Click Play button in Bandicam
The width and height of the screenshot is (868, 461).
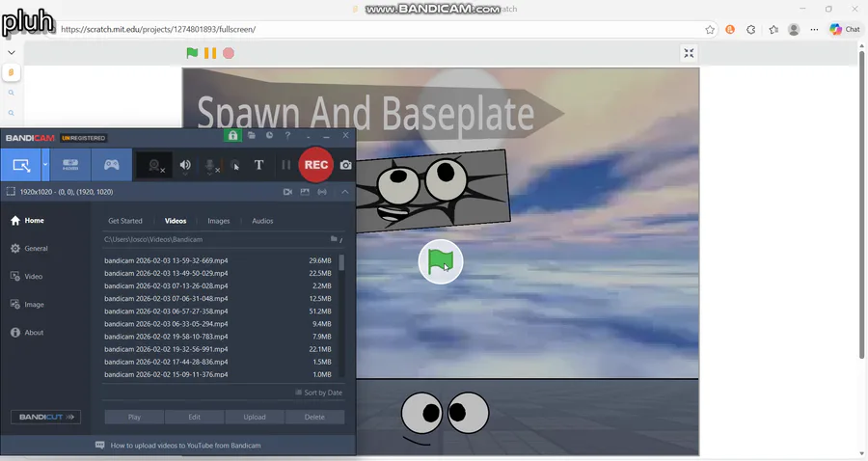pyautogui.click(x=134, y=418)
